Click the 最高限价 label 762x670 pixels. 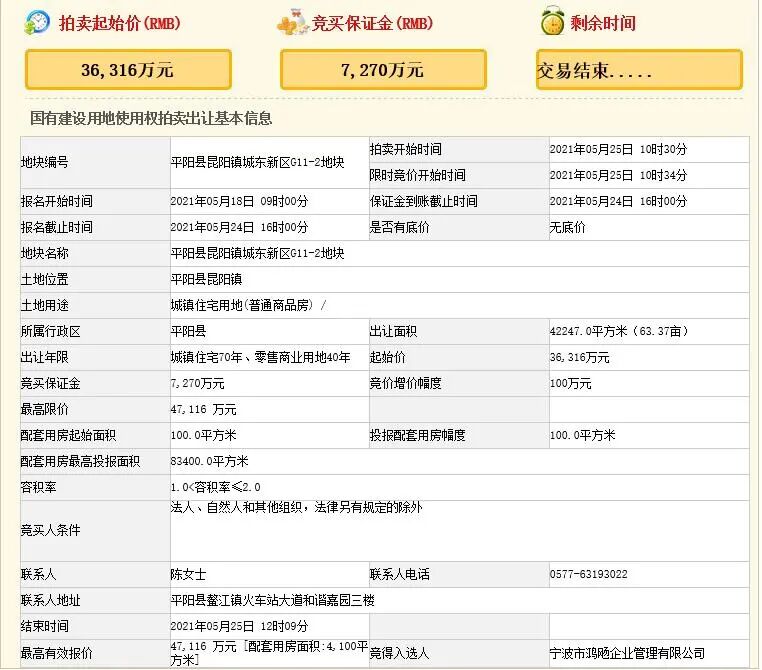click(44, 410)
